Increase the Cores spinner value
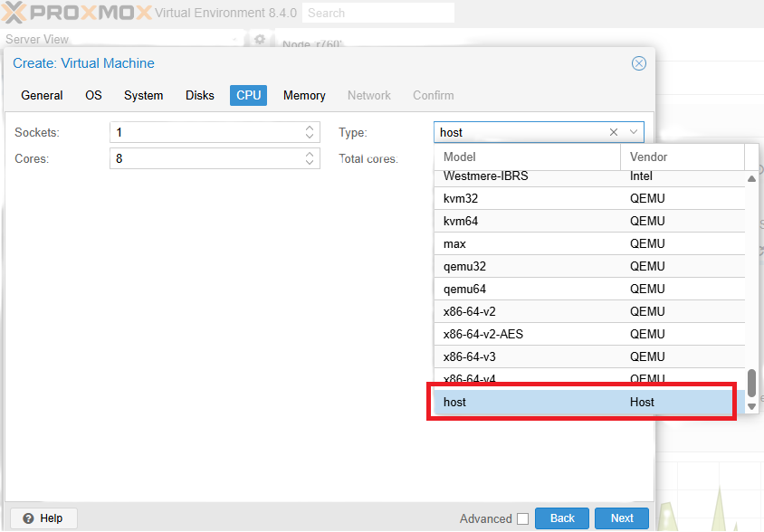The image size is (764, 532). (x=310, y=155)
